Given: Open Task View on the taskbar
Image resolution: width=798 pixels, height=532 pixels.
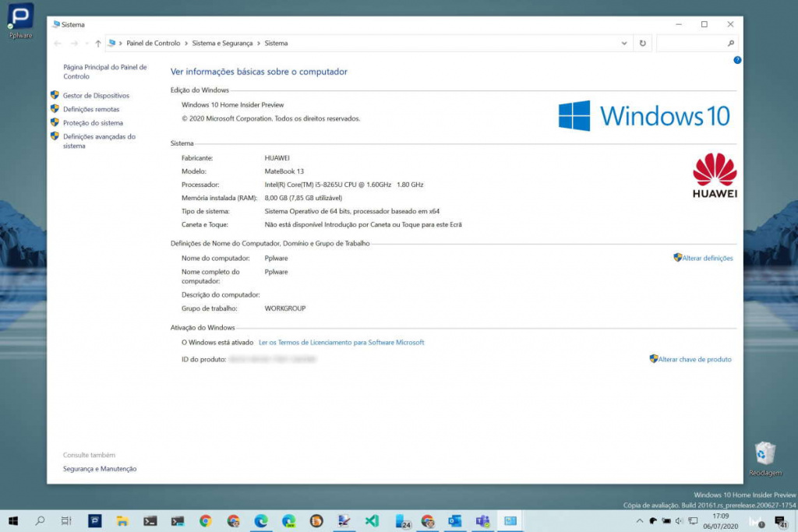Looking at the screenshot, I should [66, 521].
